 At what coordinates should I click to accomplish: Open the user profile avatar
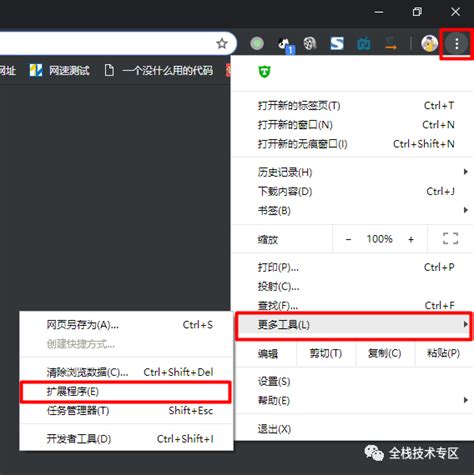coord(429,43)
